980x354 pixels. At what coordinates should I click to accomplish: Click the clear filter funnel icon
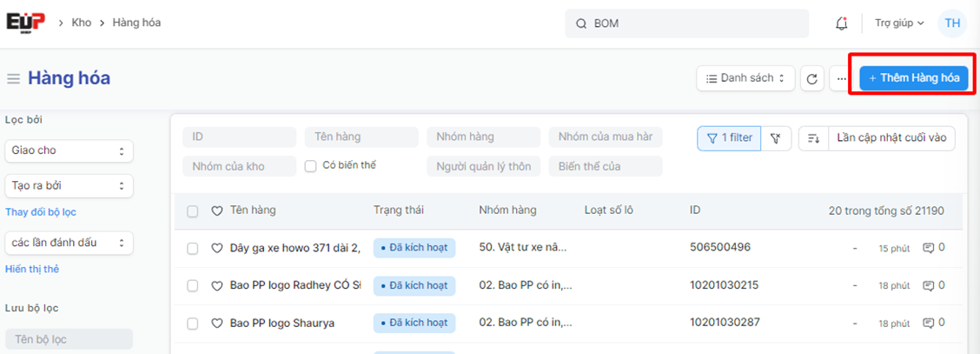(x=776, y=138)
